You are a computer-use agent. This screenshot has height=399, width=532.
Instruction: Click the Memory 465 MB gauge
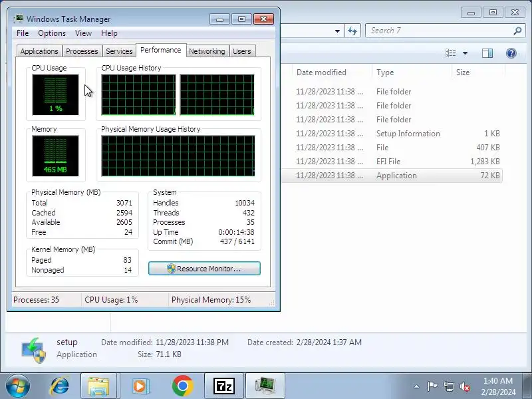coord(55,156)
